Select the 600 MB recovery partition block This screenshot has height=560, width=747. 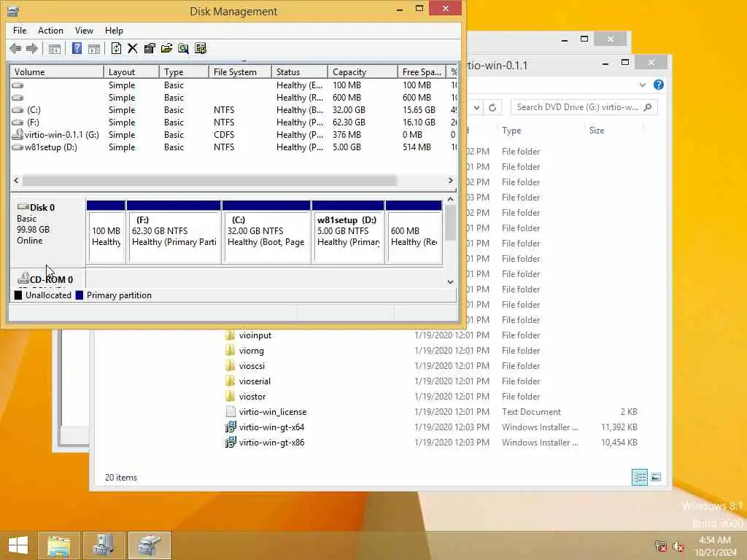[414, 233]
